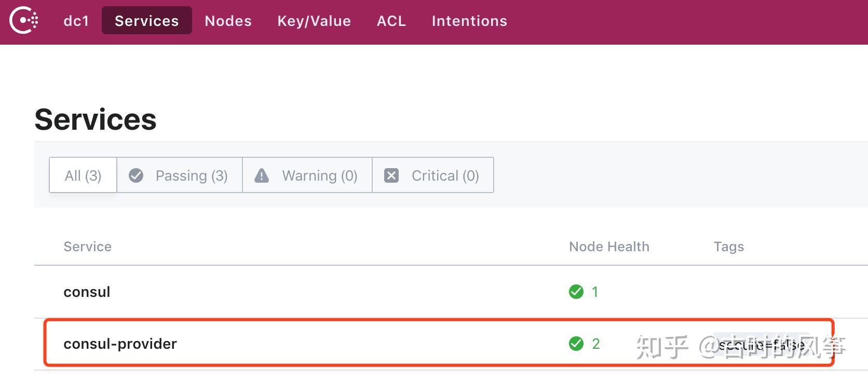Viewport: 868px width, 382px height.
Task: Open the dc1 datacenter selector
Action: [76, 21]
